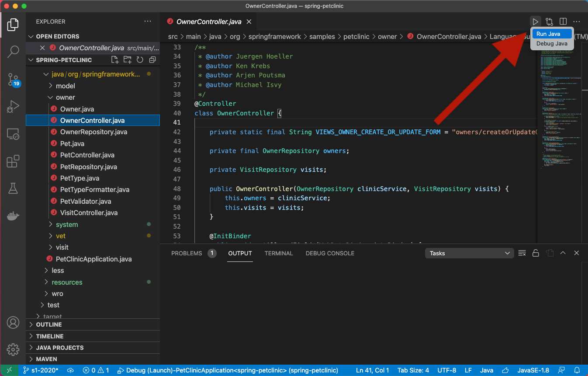Expand the OUTLINE section
The height and width of the screenshot is (376, 588).
pos(93,324)
